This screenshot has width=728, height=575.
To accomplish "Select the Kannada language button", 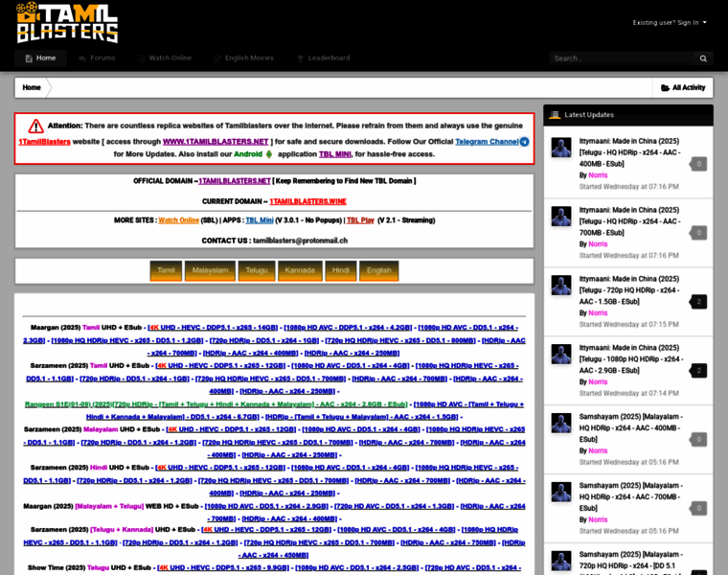I will (300, 271).
